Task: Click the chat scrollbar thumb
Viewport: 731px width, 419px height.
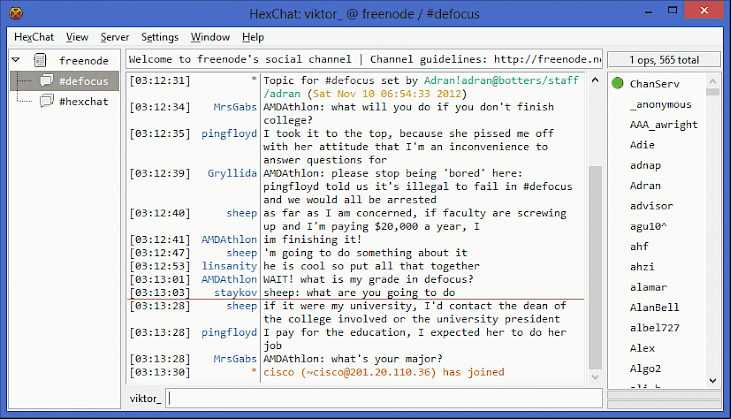Action: click(595, 268)
